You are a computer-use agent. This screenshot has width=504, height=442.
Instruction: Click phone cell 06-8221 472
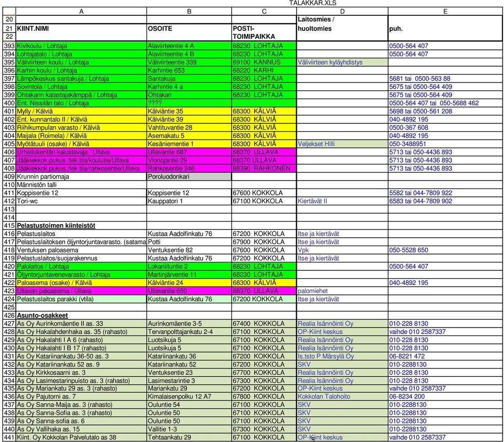coord(445,356)
